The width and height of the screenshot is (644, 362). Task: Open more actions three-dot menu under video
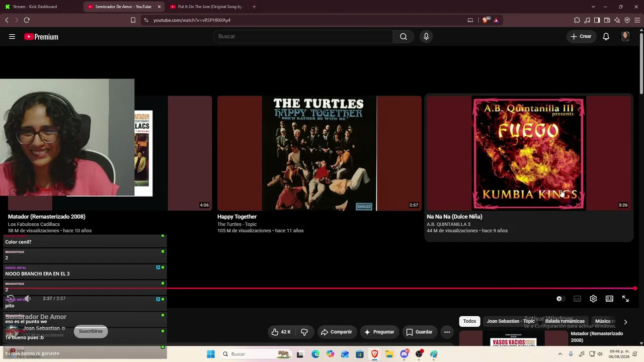[x=447, y=332]
